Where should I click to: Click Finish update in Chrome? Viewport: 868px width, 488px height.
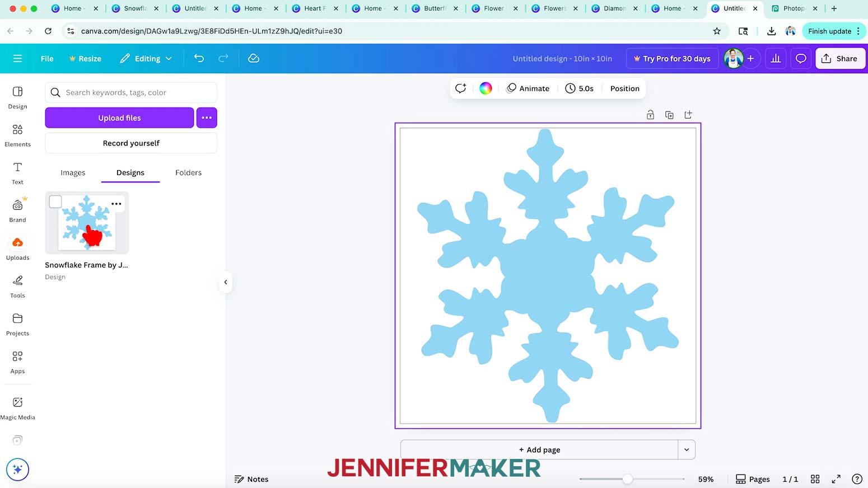coord(834,31)
